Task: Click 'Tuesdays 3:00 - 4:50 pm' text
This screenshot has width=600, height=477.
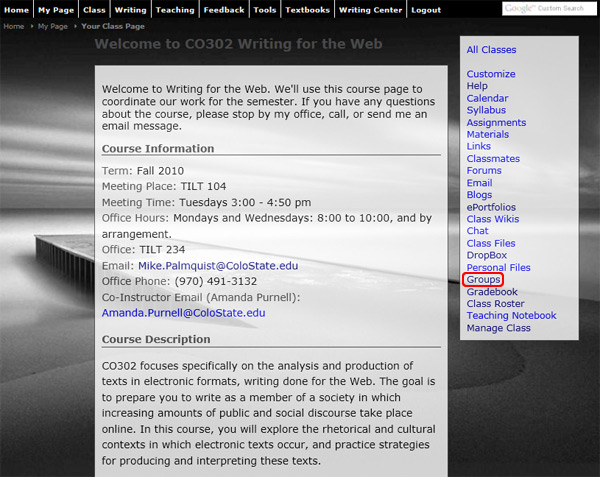Action: 245,202
